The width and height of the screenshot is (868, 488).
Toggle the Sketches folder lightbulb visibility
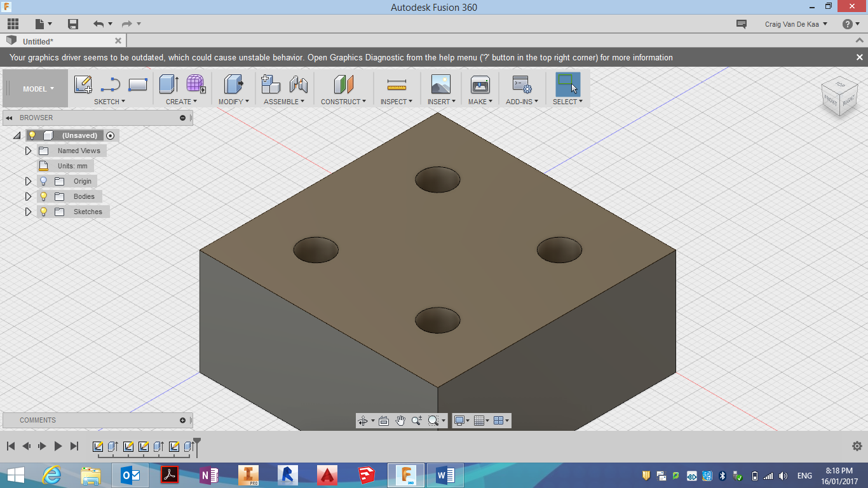pos(44,212)
